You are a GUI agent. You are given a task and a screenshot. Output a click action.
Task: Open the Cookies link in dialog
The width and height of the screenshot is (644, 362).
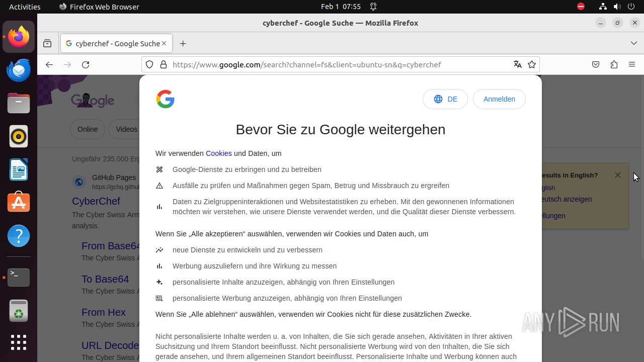[x=219, y=153]
